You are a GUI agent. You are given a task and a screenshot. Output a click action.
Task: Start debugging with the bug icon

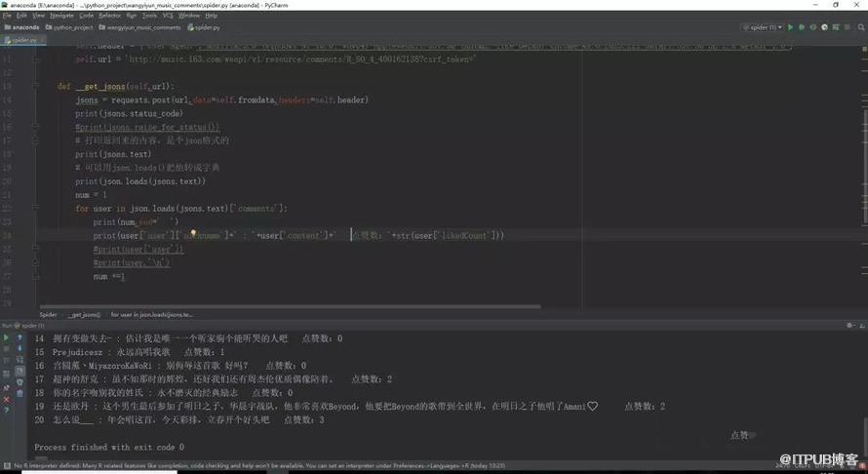[x=801, y=27]
